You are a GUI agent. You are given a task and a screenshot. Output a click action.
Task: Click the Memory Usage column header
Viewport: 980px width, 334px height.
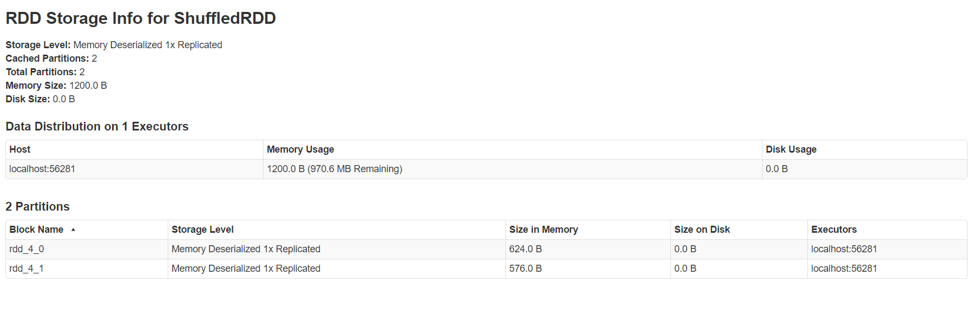[300, 149]
